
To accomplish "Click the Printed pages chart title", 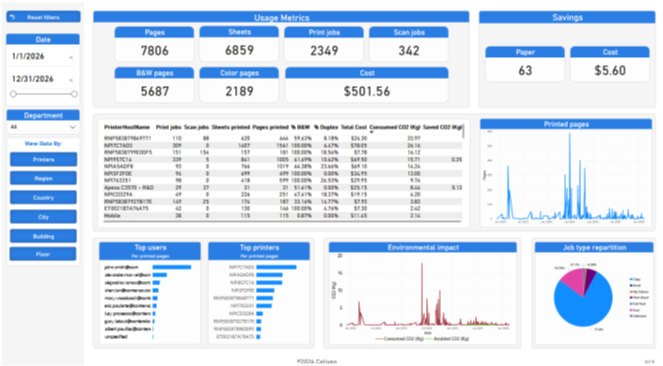I will pyautogui.click(x=566, y=124).
